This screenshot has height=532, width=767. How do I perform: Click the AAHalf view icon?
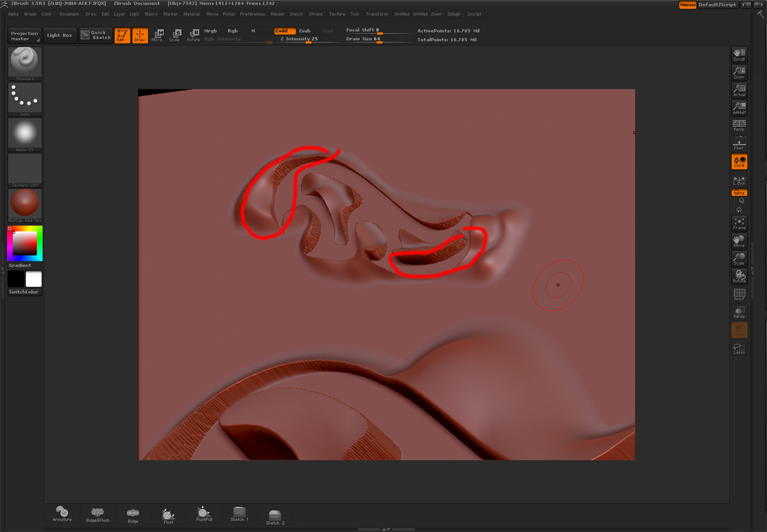[x=739, y=108]
